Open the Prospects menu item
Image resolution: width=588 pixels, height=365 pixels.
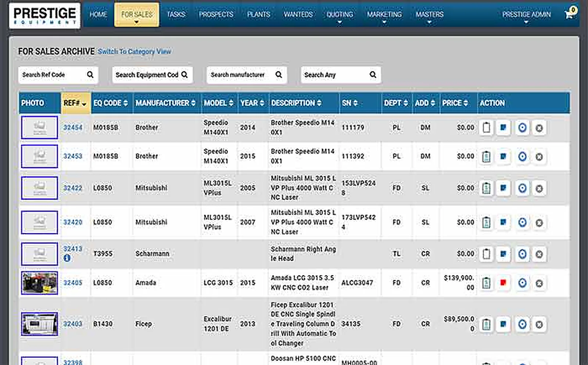216,15
